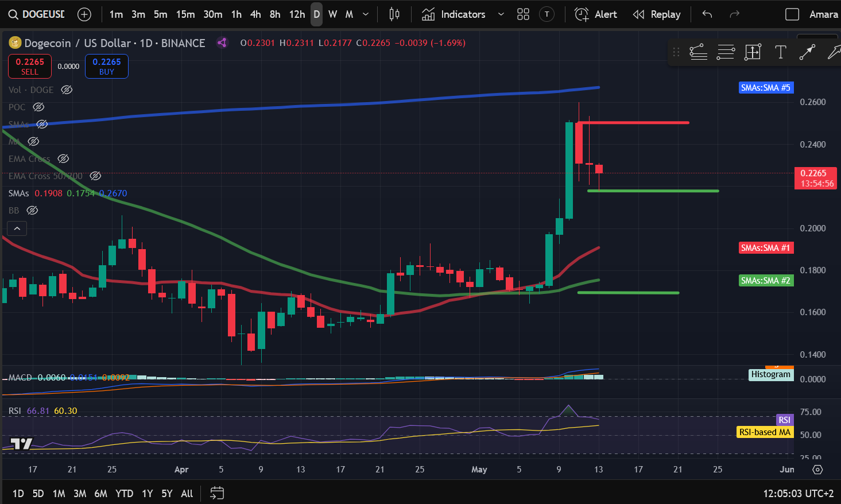Image resolution: width=841 pixels, height=504 pixels.
Task: Open the timezone menu 12:05:03 UTC+2
Action: [x=798, y=493]
